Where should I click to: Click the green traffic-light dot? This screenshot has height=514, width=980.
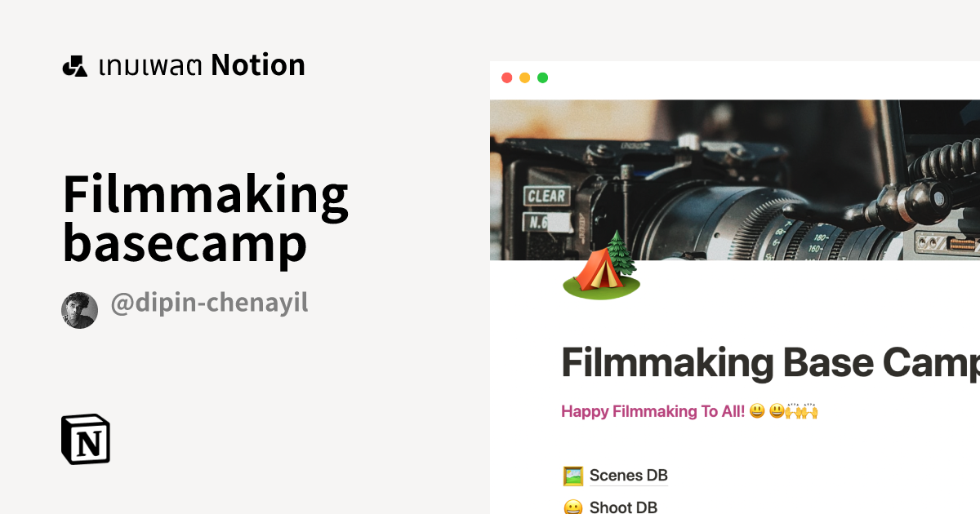point(542,78)
